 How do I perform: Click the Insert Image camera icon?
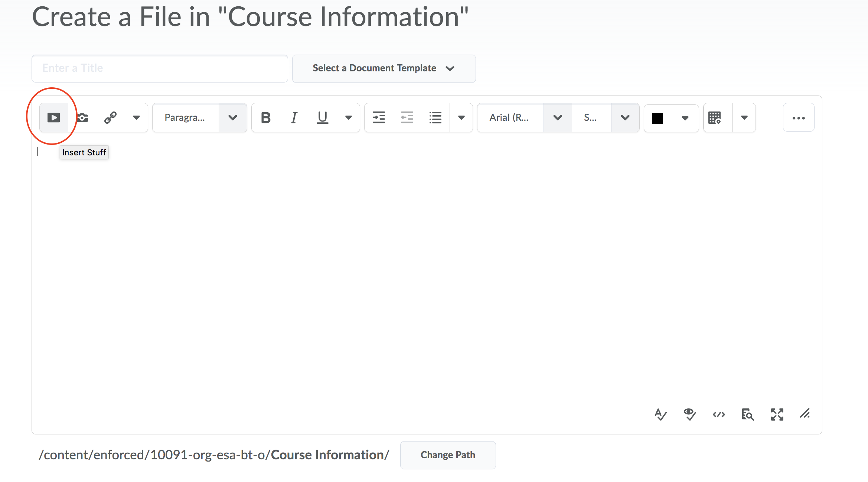pos(83,118)
